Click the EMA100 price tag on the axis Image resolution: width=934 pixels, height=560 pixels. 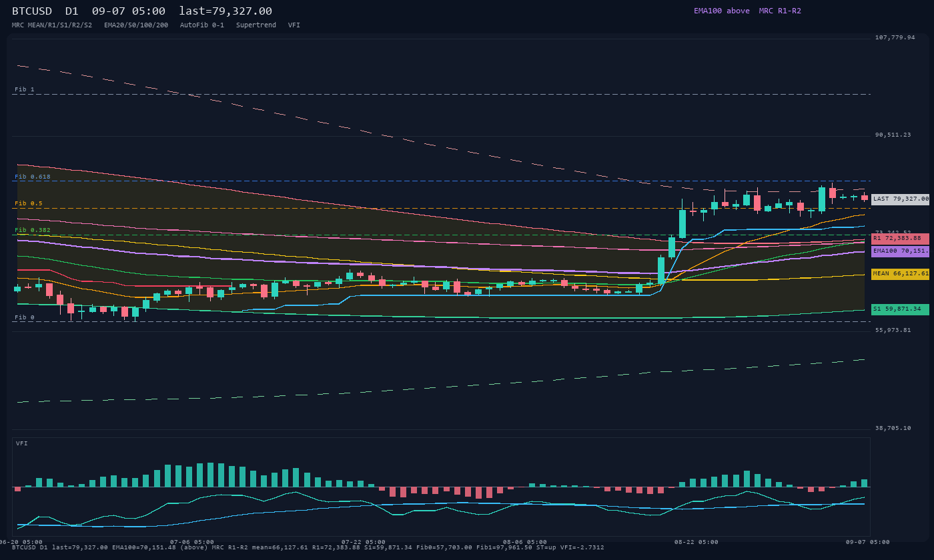(900, 251)
